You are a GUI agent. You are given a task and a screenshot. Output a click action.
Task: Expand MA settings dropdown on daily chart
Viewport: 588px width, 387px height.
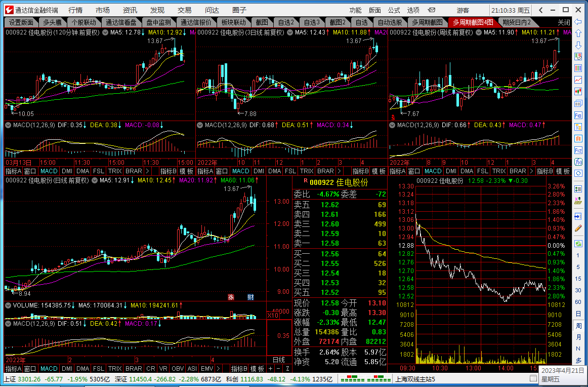[x=95, y=180]
